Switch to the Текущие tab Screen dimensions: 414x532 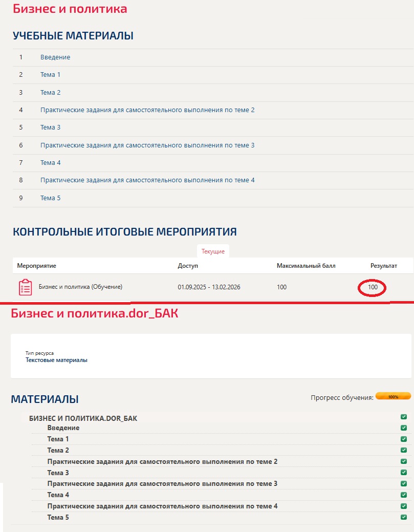coord(213,251)
